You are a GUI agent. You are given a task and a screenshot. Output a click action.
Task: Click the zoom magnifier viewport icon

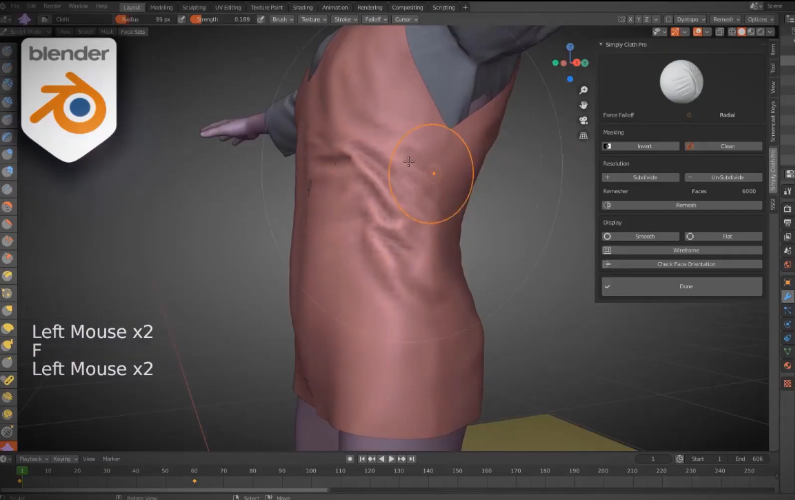click(x=584, y=90)
